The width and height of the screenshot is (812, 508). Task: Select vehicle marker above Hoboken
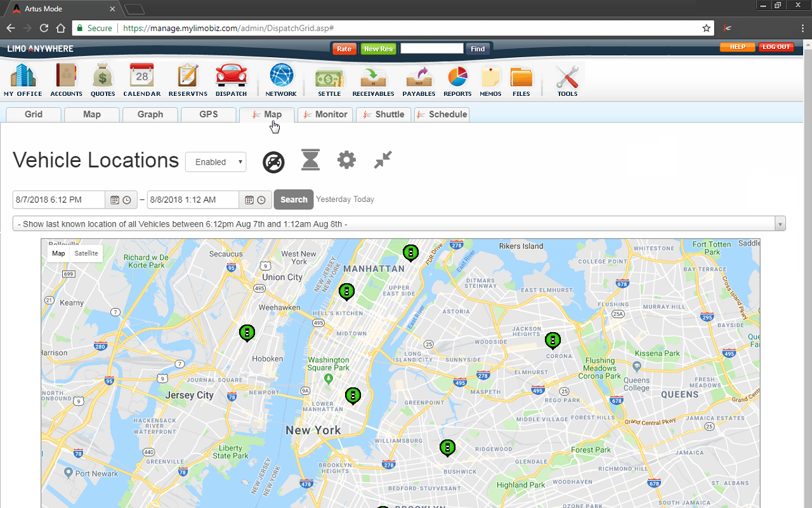[247, 333]
